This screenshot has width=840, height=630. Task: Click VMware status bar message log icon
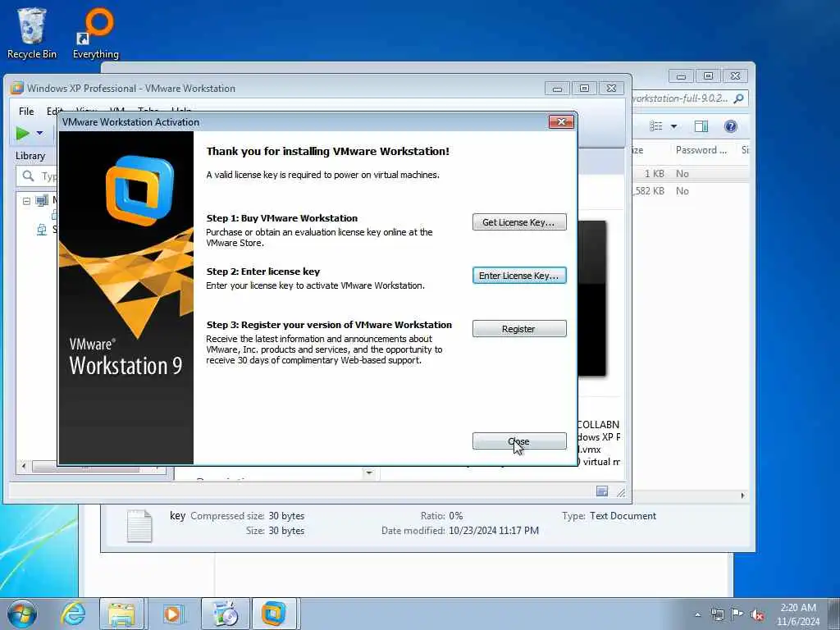(602, 491)
